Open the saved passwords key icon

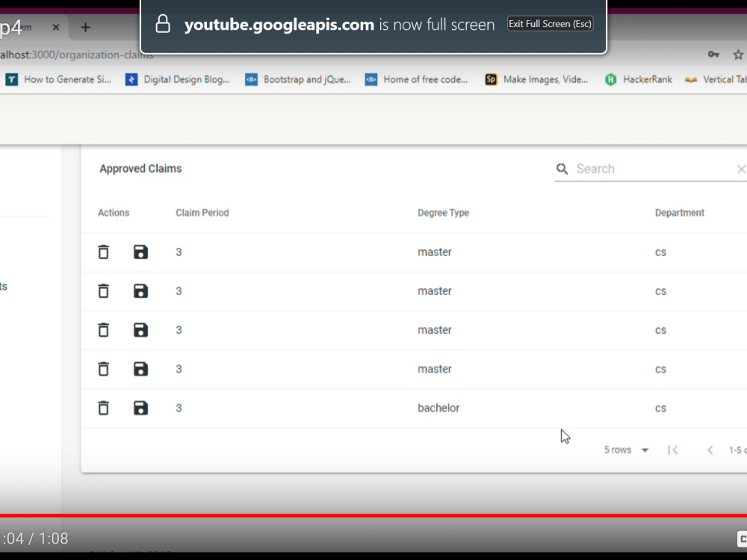coord(713,55)
